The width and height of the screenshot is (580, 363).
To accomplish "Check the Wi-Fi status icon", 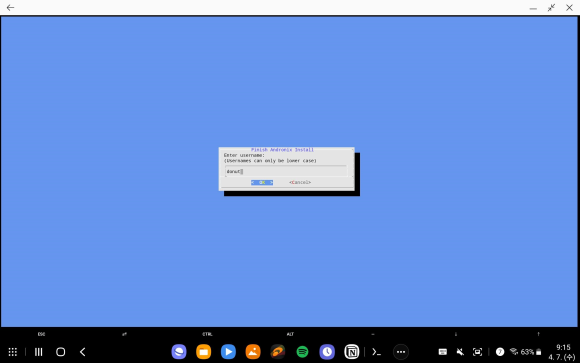I will 514,352.
